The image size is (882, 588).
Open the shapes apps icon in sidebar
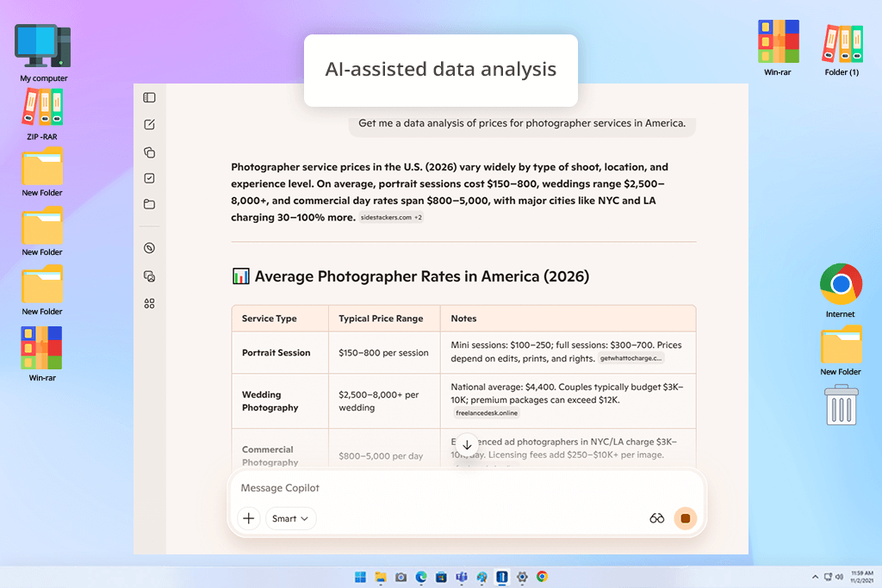(x=149, y=304)
